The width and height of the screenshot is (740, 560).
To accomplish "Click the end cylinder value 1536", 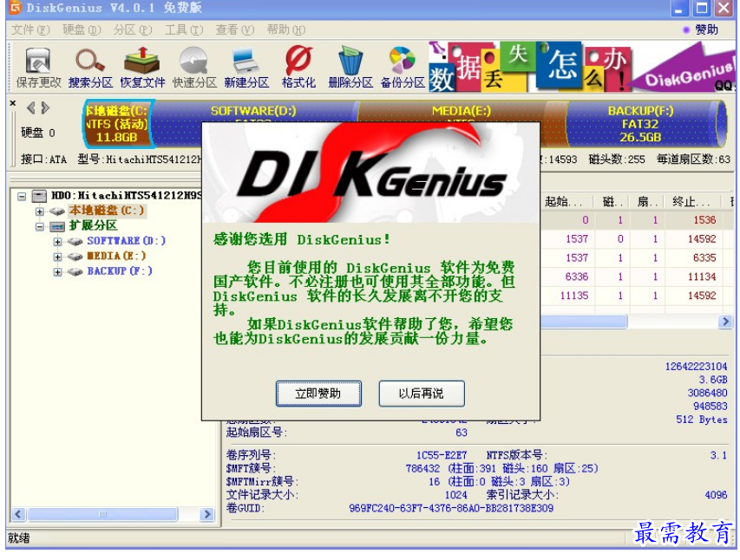I will coord(704,220).
